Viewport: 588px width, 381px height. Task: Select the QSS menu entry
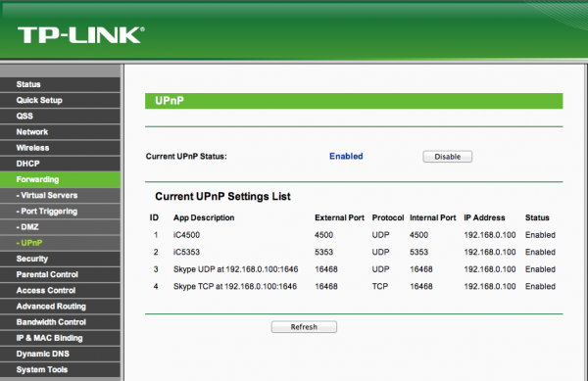click(x=60, y=116)
